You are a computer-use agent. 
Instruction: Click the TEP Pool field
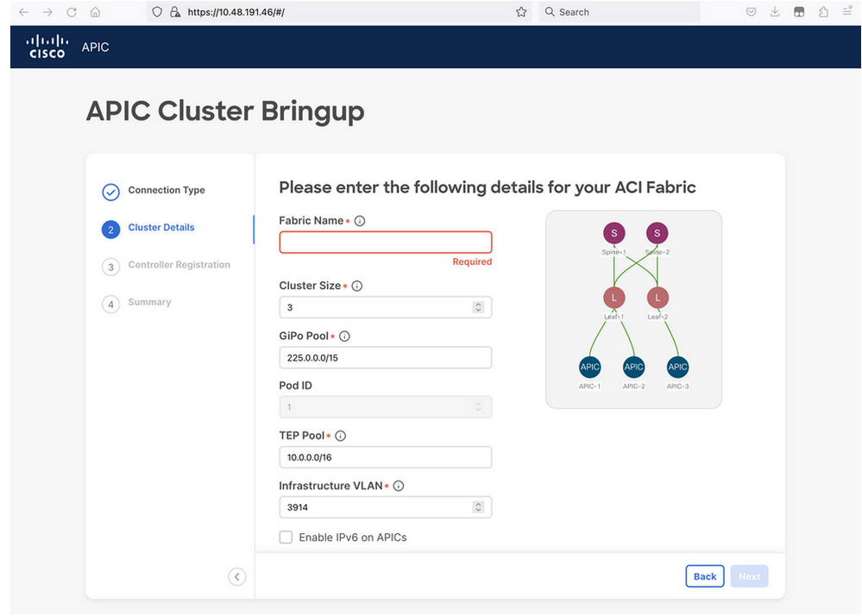click(x=386, y=457)
